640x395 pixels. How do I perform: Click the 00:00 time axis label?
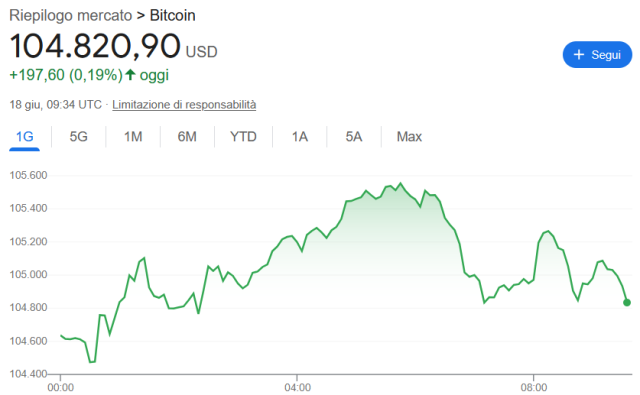pyautogui.click(x=61, y=387)
